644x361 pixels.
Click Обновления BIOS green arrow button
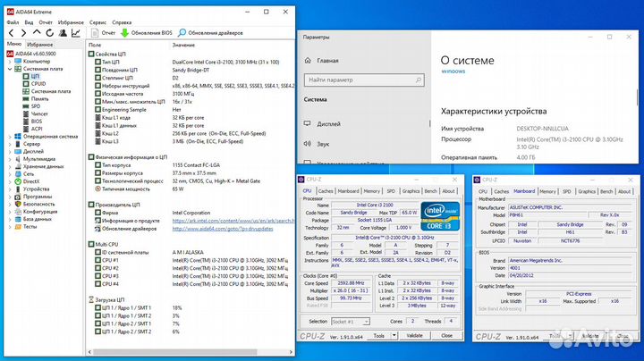click(x=146, y=33)
